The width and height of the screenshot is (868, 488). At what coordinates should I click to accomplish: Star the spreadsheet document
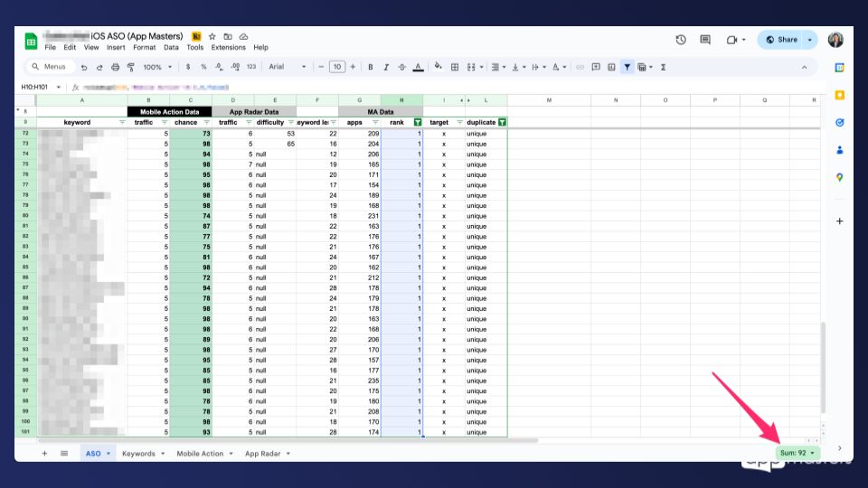point(212,36)
